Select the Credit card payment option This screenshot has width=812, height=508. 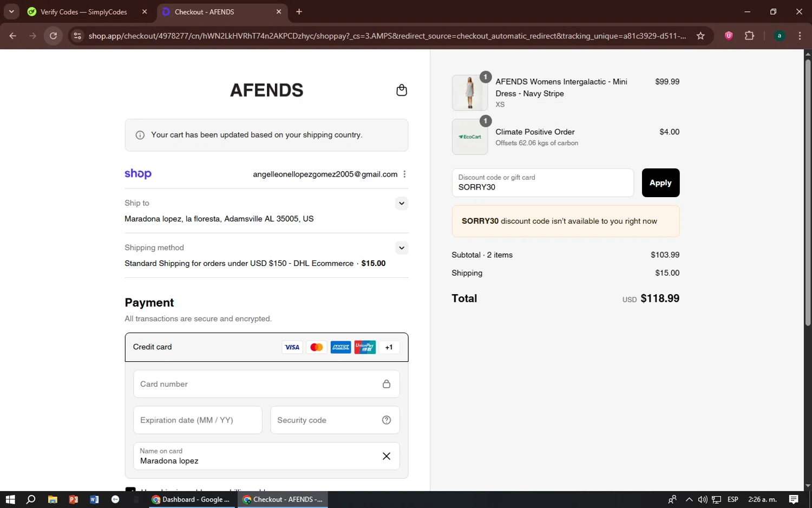(266, 347)
